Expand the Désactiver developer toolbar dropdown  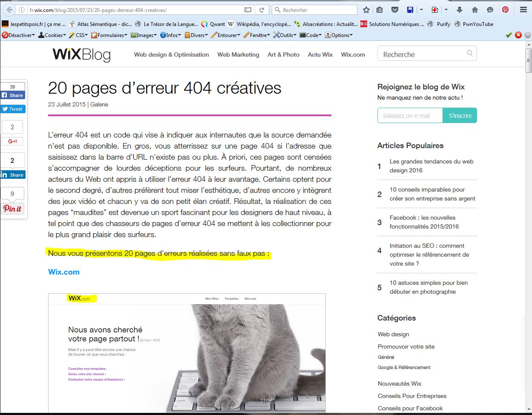pos(19,35)
